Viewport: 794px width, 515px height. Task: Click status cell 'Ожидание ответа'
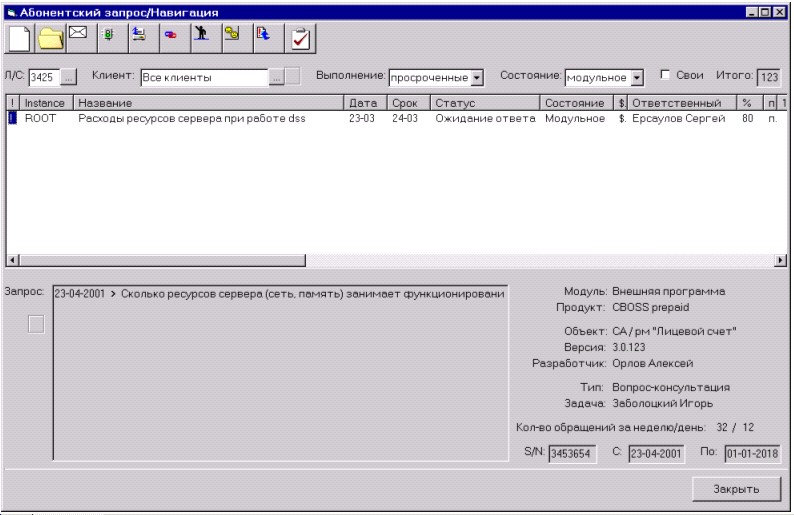485,118
